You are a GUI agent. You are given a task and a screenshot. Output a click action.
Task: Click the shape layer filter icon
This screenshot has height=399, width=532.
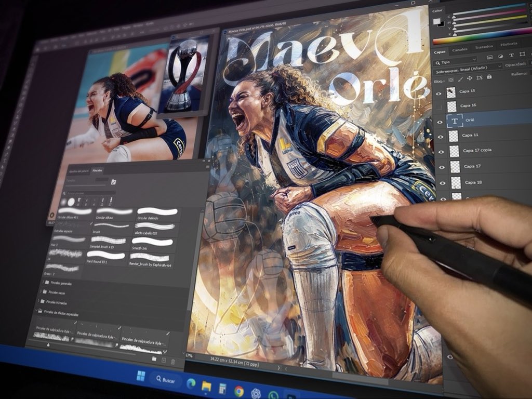coord(522,54)
